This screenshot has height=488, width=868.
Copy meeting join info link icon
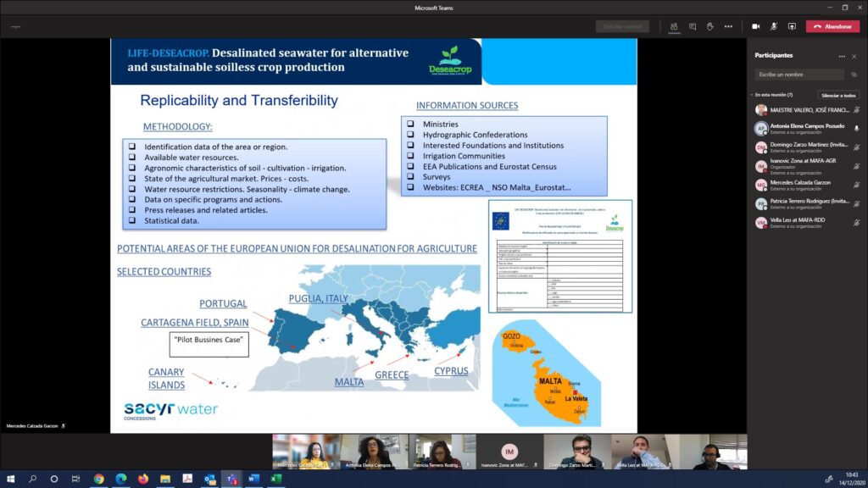click(854, 75)
